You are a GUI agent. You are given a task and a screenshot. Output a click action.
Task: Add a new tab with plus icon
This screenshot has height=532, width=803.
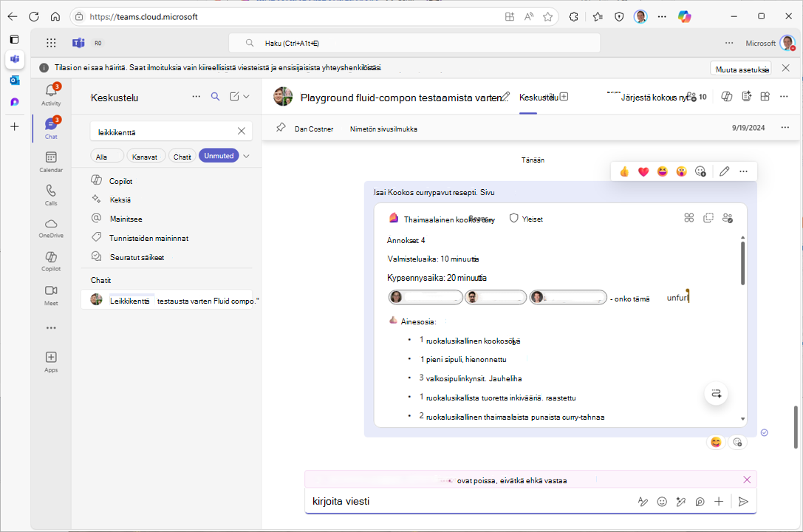click(564, 96)
